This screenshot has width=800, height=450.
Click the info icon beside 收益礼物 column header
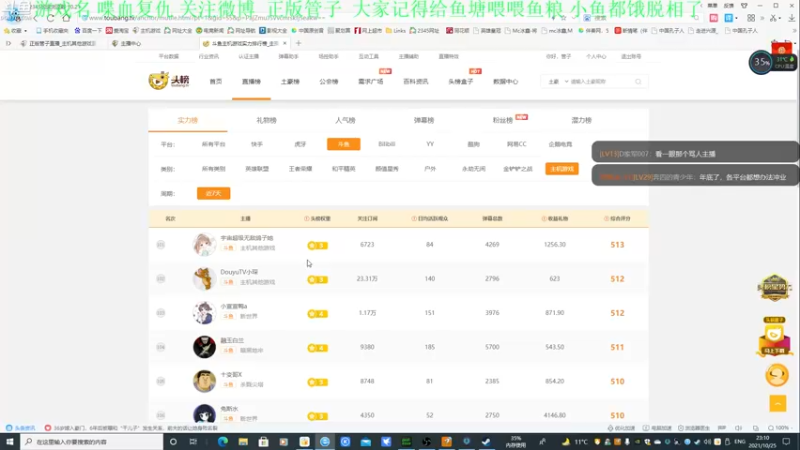pos(544,218)
